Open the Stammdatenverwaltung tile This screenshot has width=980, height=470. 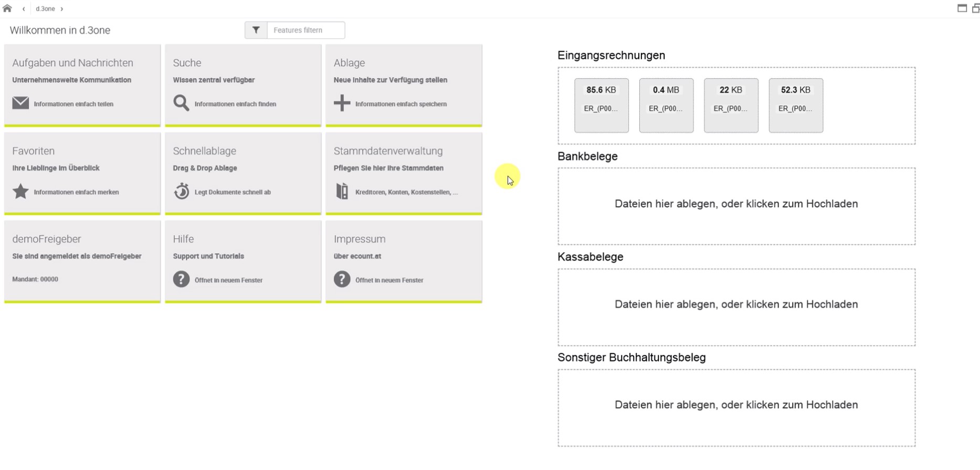click(x=404, y=174)
